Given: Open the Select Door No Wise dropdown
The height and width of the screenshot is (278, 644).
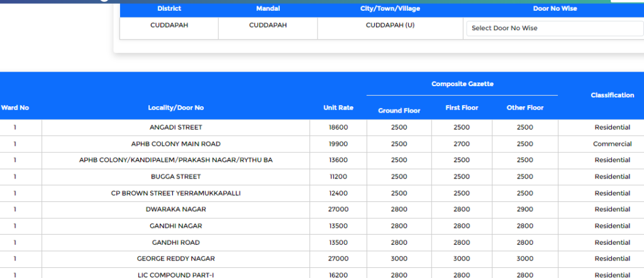Looking at the screenshot, I should [x=554, y=28].
